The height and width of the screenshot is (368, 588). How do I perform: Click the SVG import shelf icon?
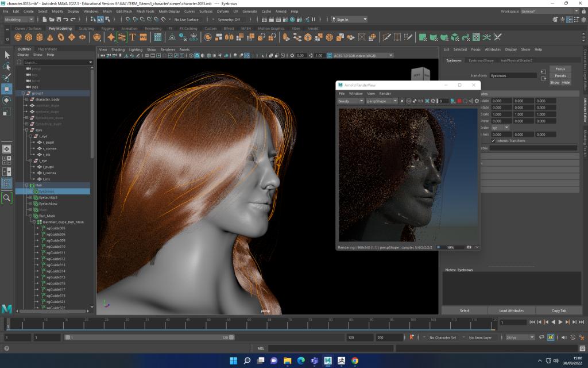[143, 37]
